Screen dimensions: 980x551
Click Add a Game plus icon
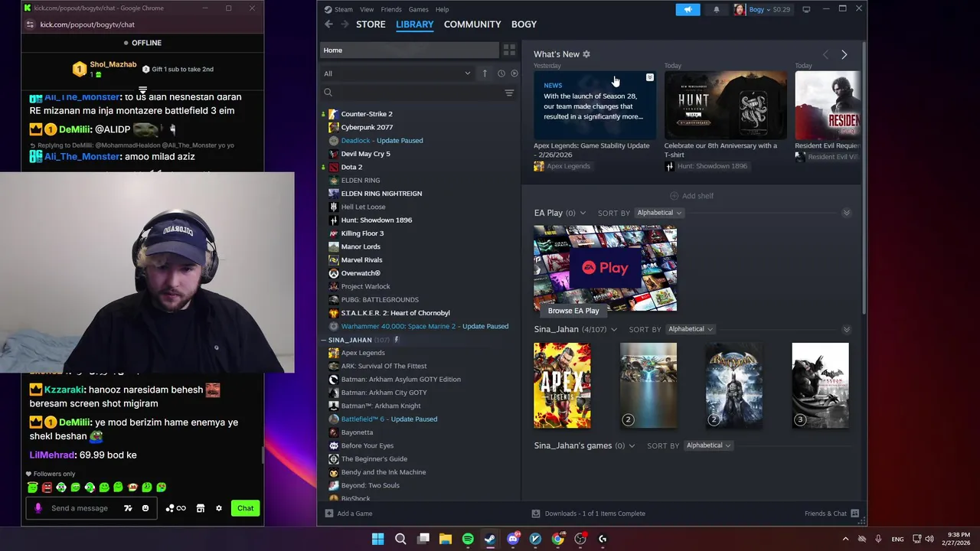[x=329, y=514]
